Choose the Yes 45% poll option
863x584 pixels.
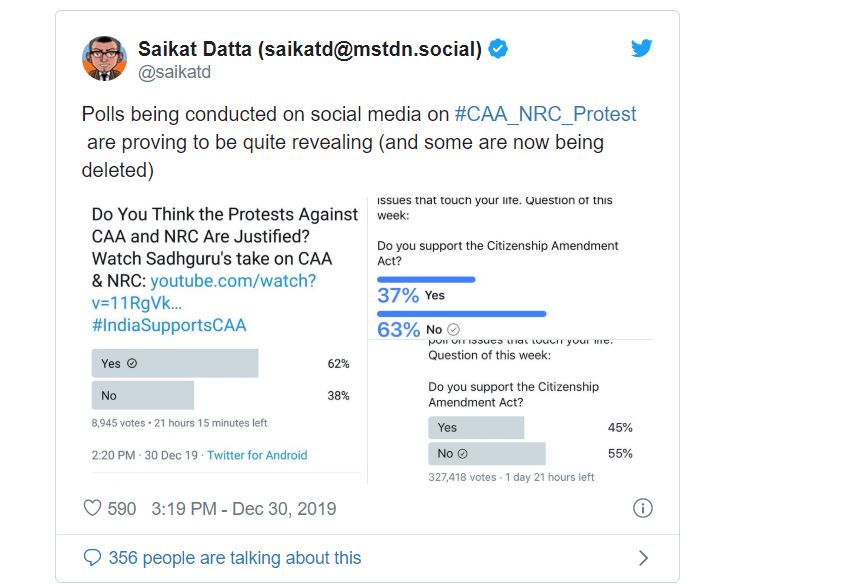click(476, 427)
